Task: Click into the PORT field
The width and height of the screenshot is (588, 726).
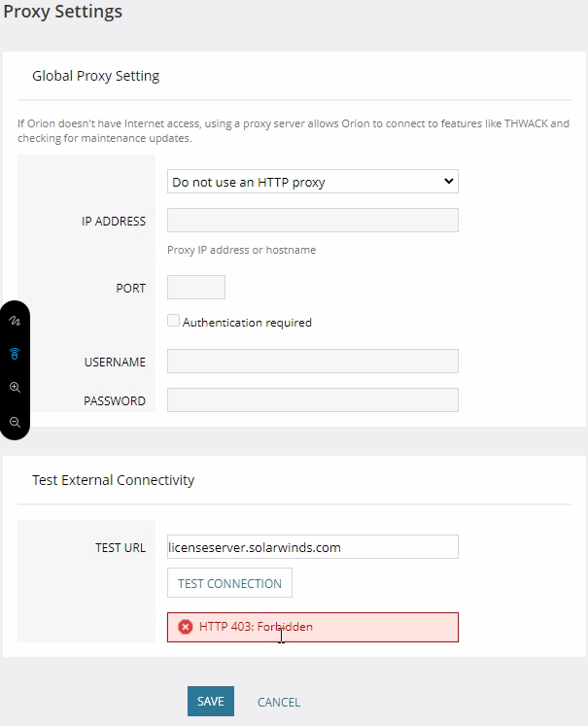Action: click(x=196, y=288)
